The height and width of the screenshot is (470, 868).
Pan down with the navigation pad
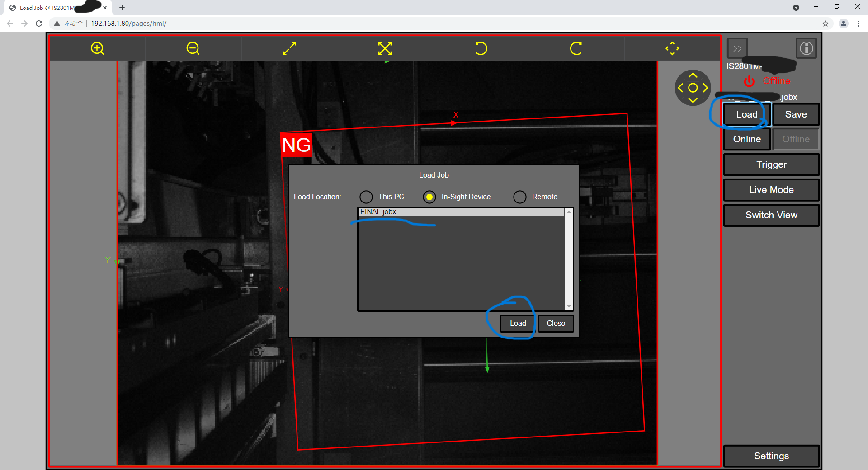point(693,100)
